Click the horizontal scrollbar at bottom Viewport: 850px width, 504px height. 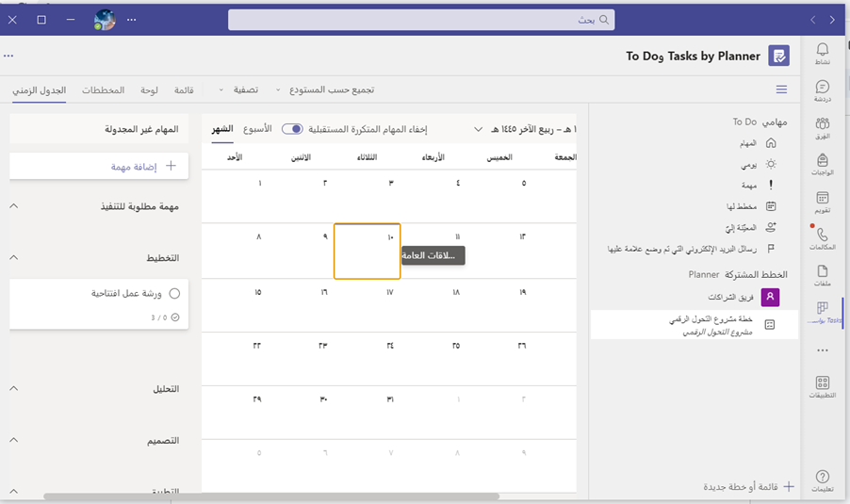[x=271, y=496]
